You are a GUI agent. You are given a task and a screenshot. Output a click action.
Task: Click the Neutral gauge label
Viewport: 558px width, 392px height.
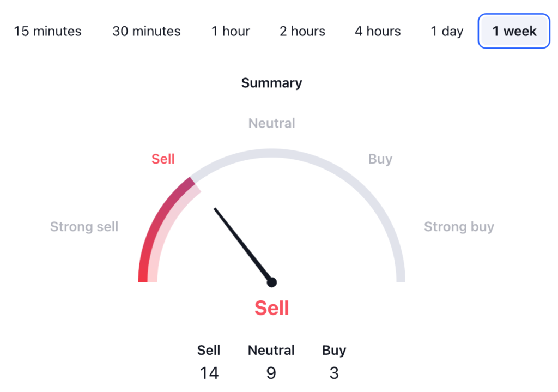pyautogui.click(x=271, y=123)
